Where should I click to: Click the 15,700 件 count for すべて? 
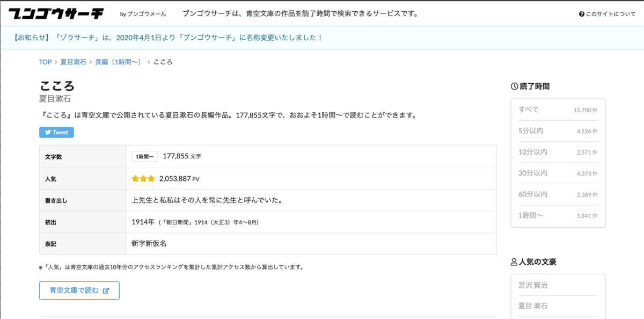[x=586, y=110]
